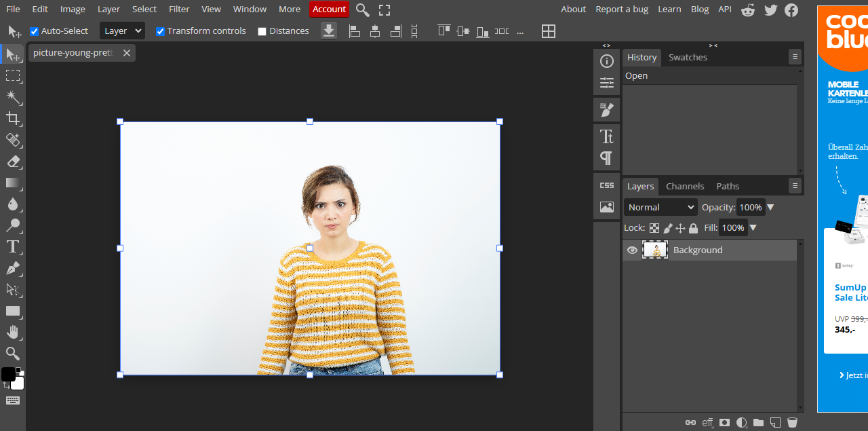868x431 pixels.
Task: Select the Zoom magnifier tool
Action: [x=13, y=353]
